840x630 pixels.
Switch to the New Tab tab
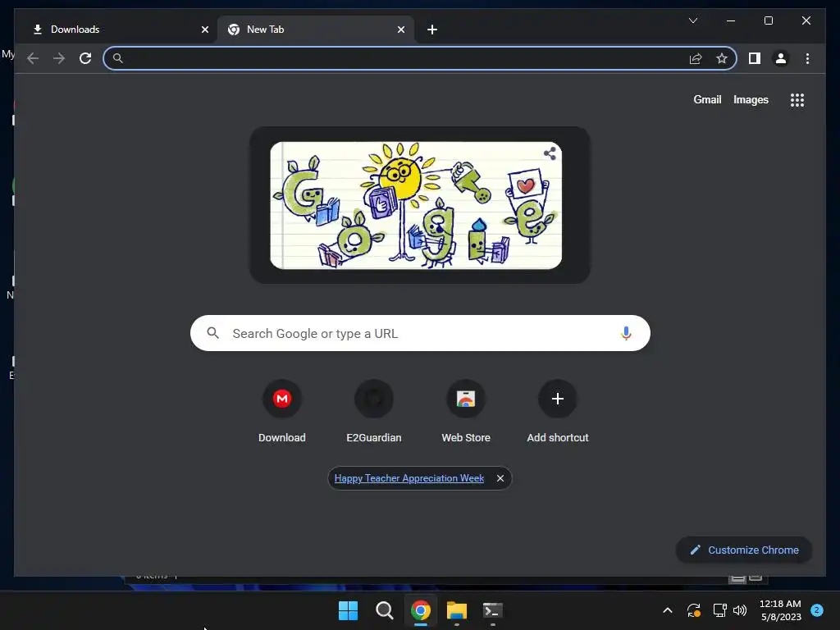coord(315,30)
